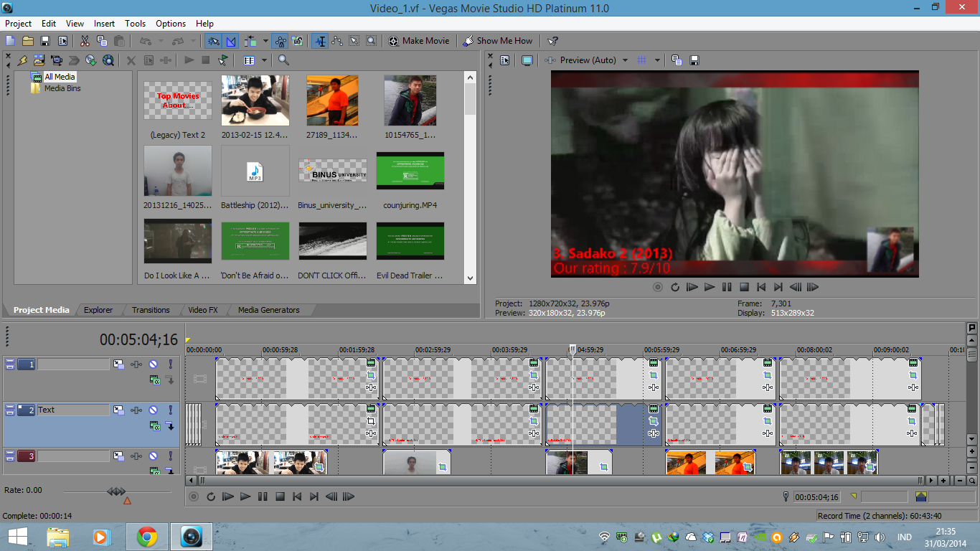Open Track Motion on track 2 Text

tap(118, 410)
